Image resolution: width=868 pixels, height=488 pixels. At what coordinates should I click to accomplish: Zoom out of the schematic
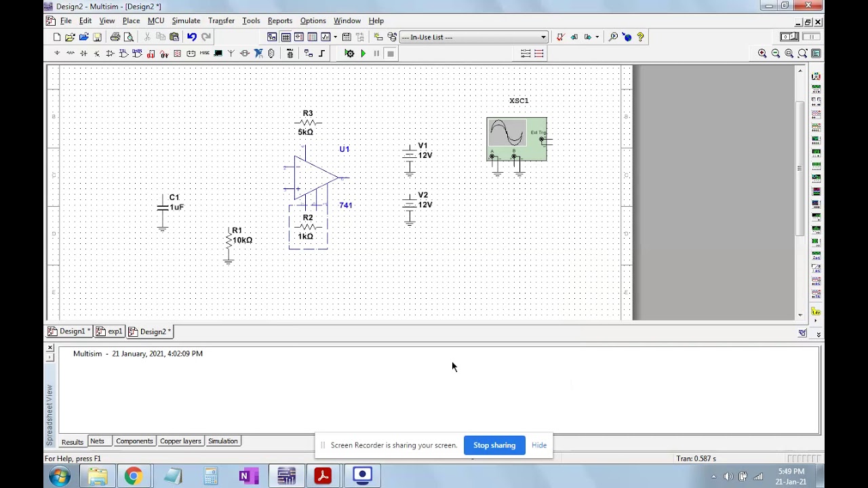tap(776, 54)
